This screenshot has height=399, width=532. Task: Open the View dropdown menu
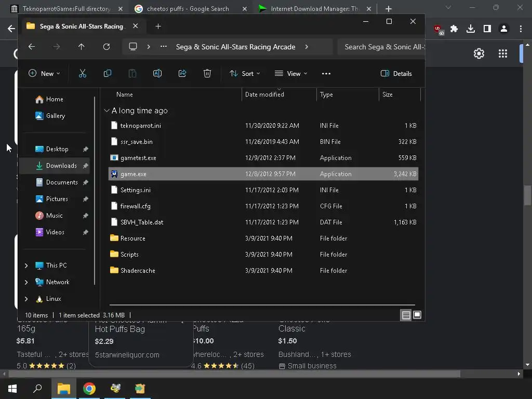tap(291, 74)
